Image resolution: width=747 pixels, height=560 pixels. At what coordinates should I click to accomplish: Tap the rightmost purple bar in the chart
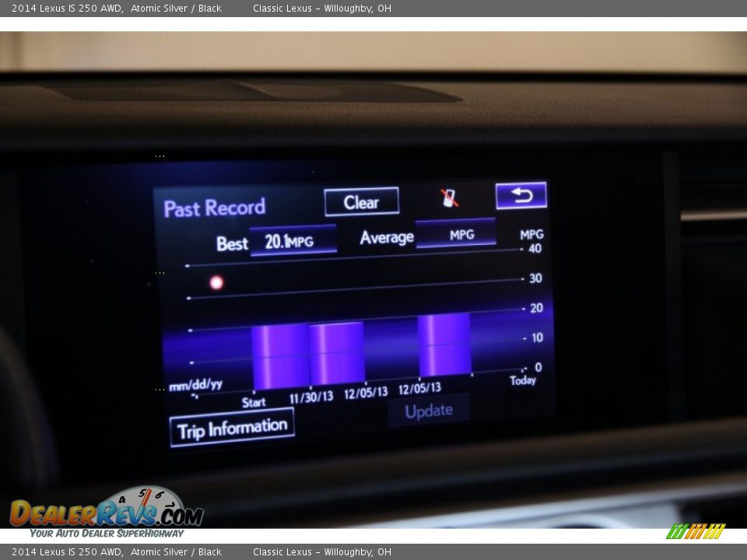tap(444, 345)
